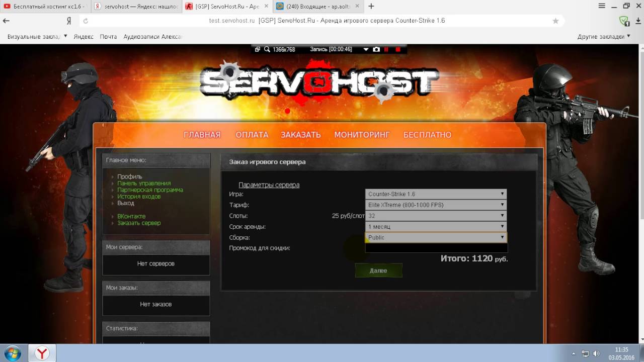Add a new browser tab with plus
This screenshot has height=362, width=644.
(x=371, y=7)
